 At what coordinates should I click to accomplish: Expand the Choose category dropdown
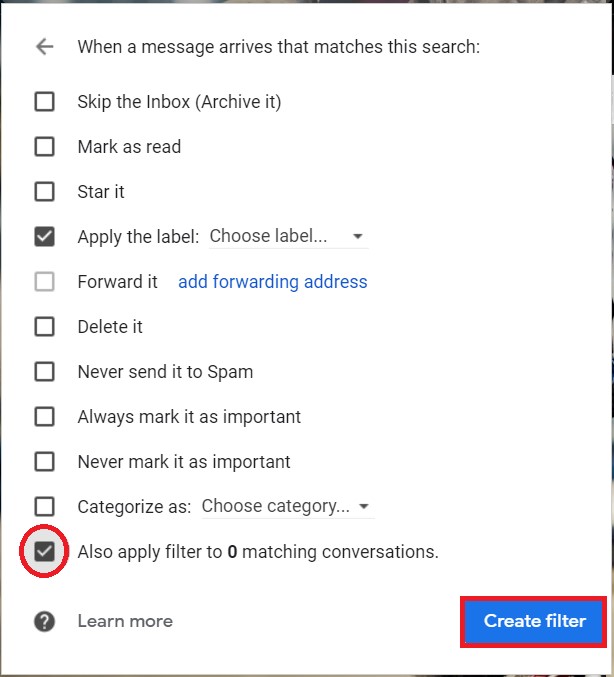click(x=285, y=506)
